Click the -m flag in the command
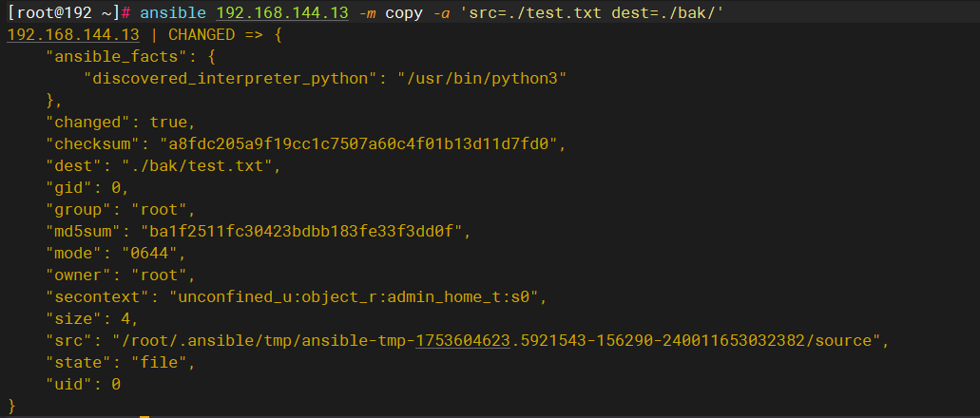 (368, 12)
